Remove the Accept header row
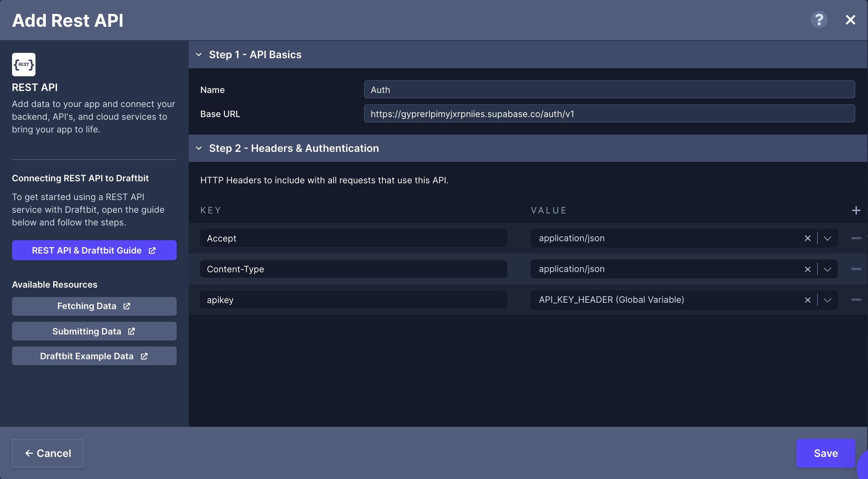Image resolution: width=868 pixels, height=479 pixels. 856,238
